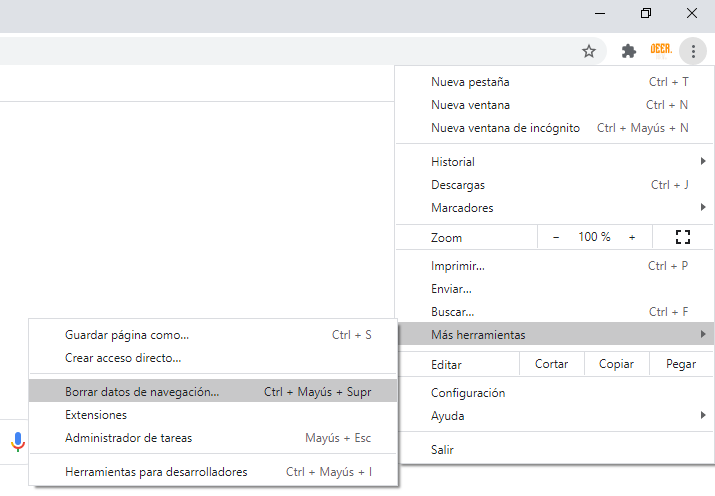Click the Zoom label in the menu
This screenshot has height=496, width=715.
point(446,238)
